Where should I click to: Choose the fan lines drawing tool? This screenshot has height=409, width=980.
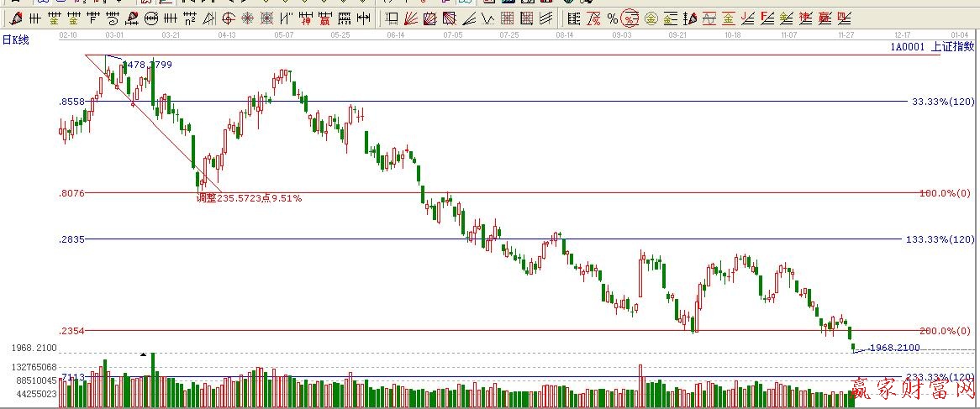[411, 18]
